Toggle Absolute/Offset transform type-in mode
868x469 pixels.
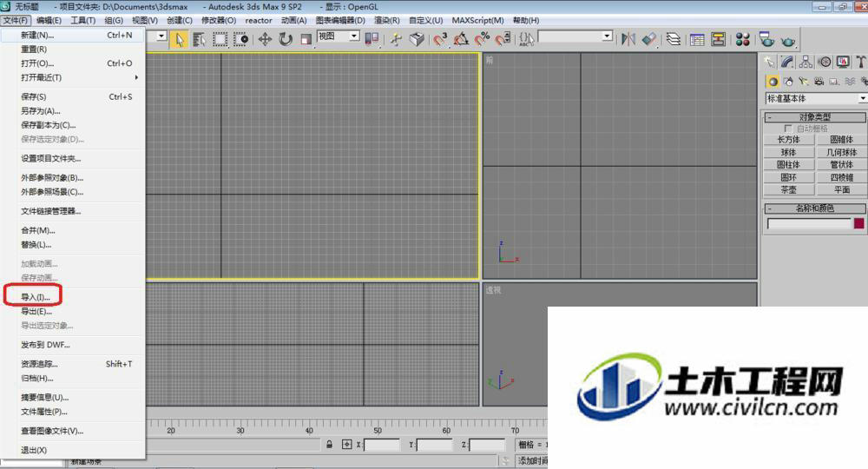point(346,445)
